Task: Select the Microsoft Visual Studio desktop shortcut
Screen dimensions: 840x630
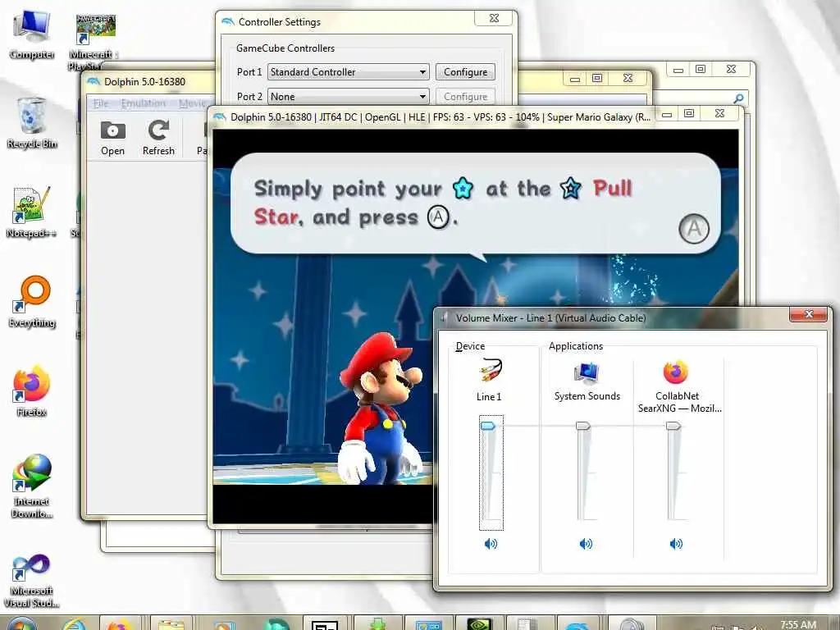Action: point(32,582)
